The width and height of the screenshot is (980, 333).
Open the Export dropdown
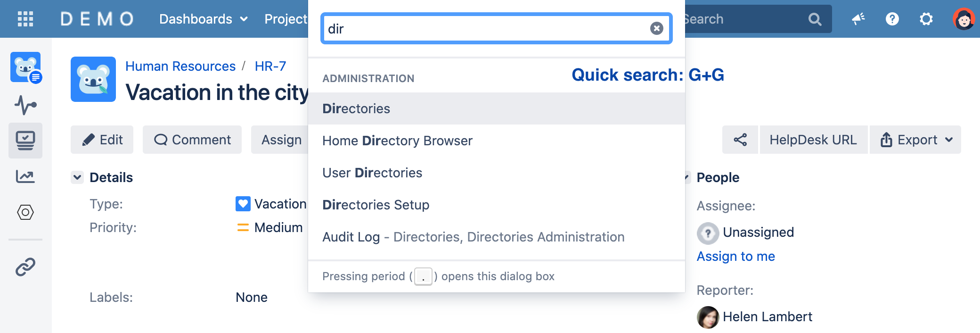coord(915,140)
